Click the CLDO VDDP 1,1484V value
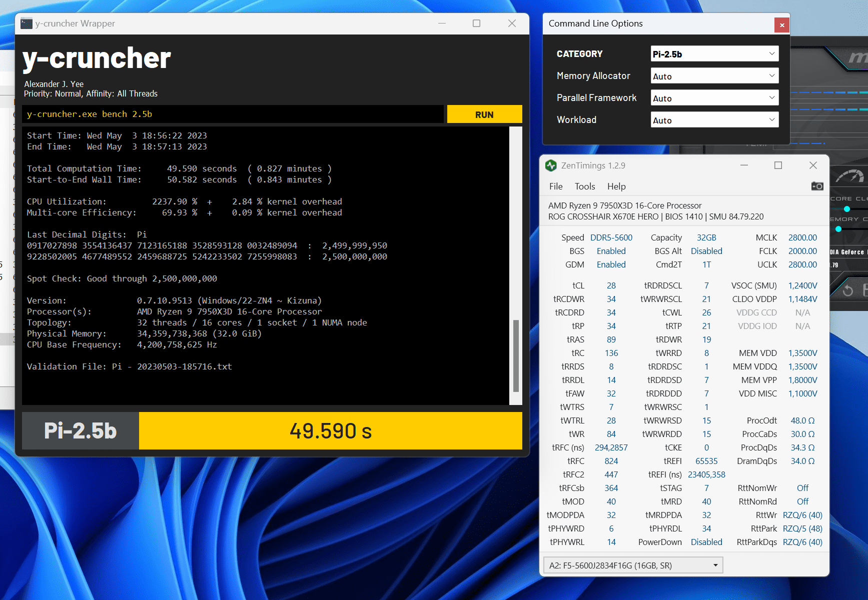Viewport: 868px width, 600px height. pos(802,299)
